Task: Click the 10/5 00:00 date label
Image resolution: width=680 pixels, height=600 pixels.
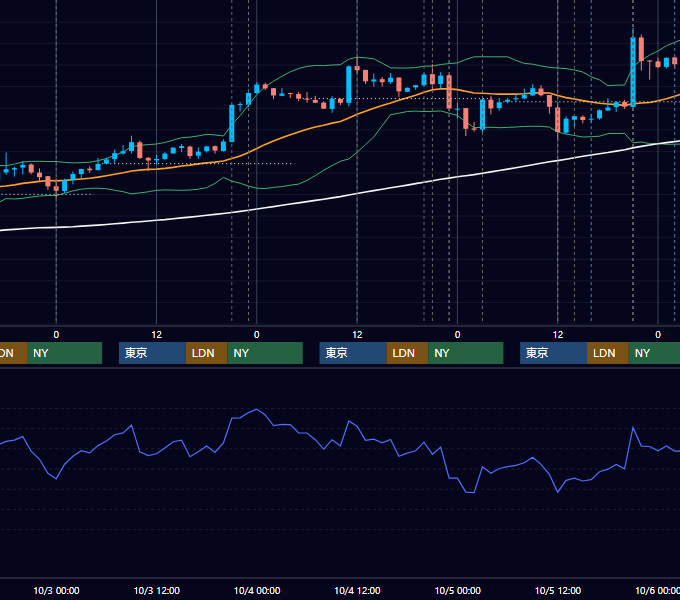Action: click(458, 590)
